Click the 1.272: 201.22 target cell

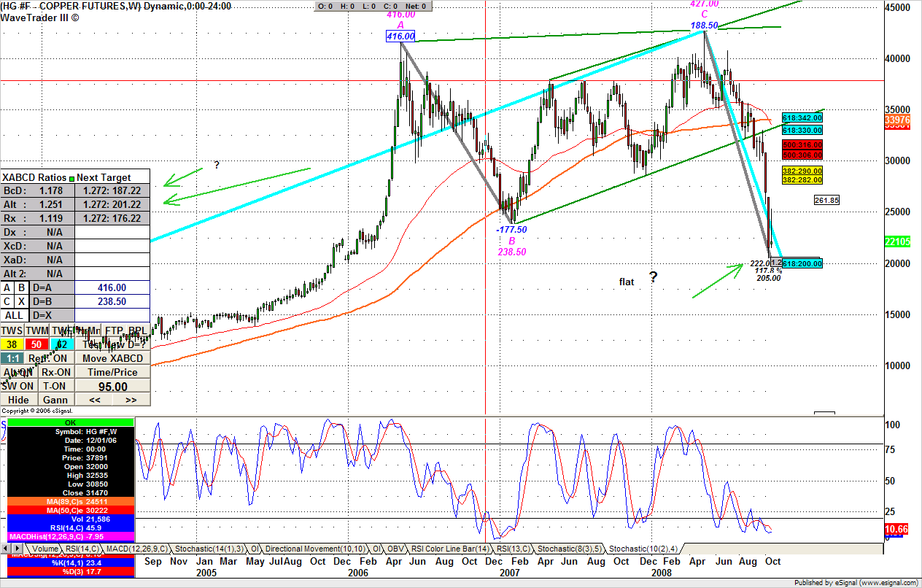pos(112,204)
